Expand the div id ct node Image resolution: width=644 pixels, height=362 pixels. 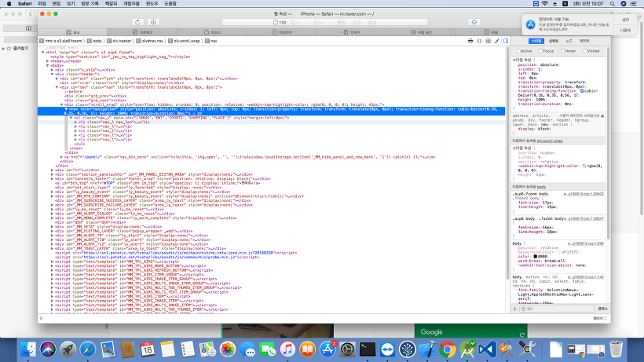tap(52, 170)
